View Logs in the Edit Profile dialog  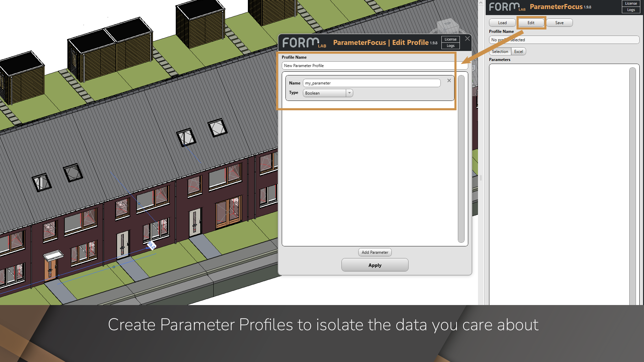[x=450, y=46]
